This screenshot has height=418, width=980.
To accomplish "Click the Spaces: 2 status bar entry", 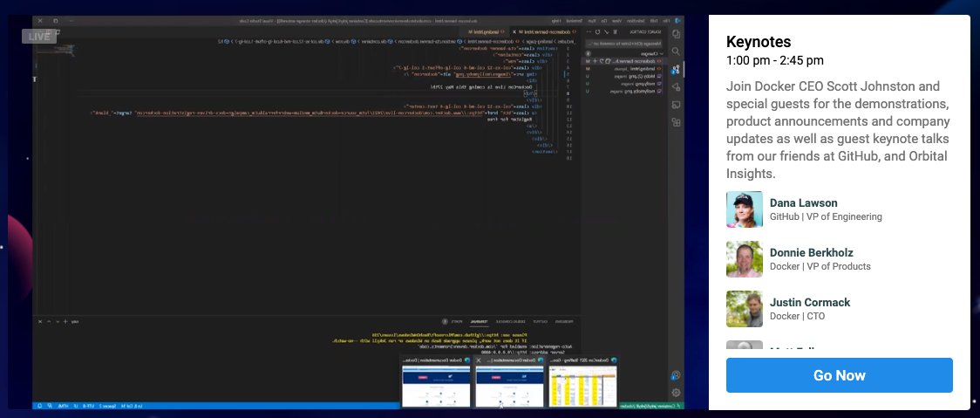I will pyautogui.click(x=107, y=406).
